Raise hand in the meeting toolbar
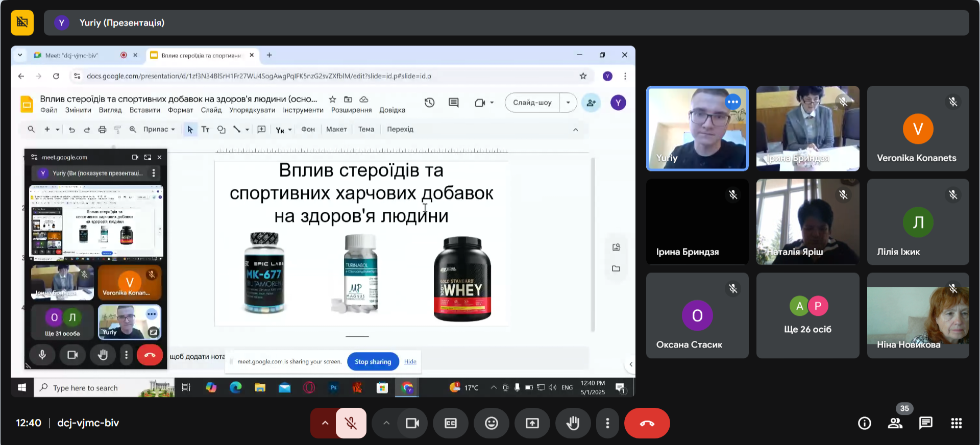Screen dimensions: 980x445 point(573,423)
